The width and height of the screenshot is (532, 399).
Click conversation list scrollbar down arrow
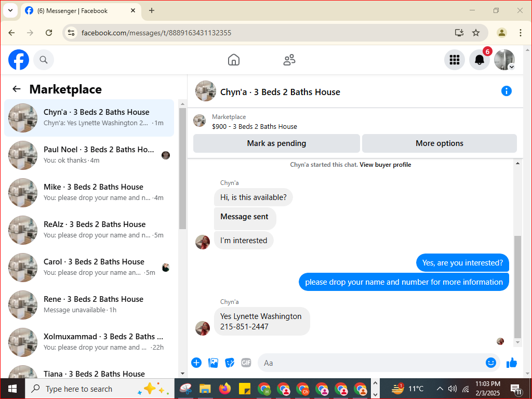coord(182,374)
